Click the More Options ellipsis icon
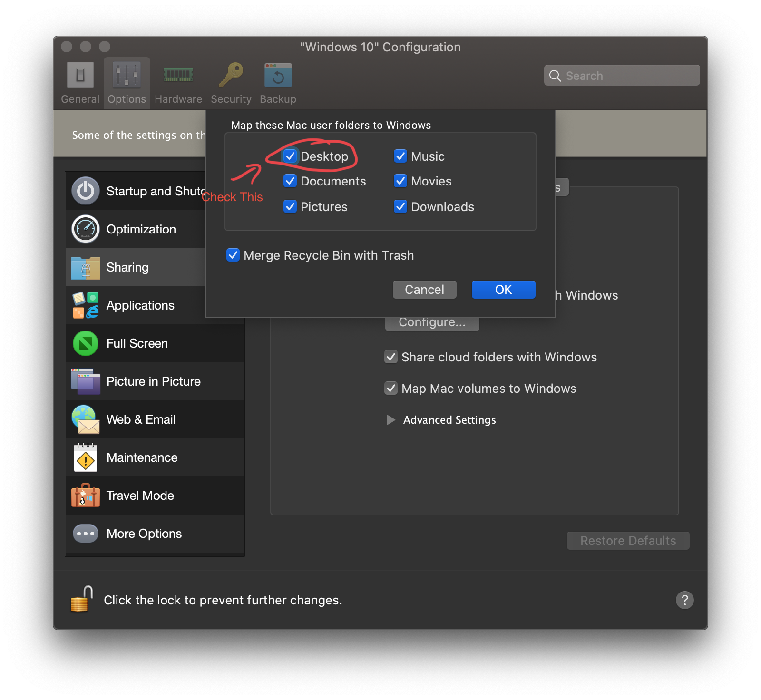The width and height of the screenshot is (761, 700). point(86,534)
